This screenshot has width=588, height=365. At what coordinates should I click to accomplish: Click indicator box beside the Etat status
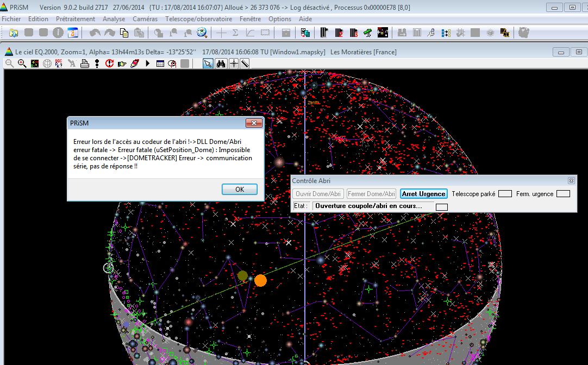442,207
